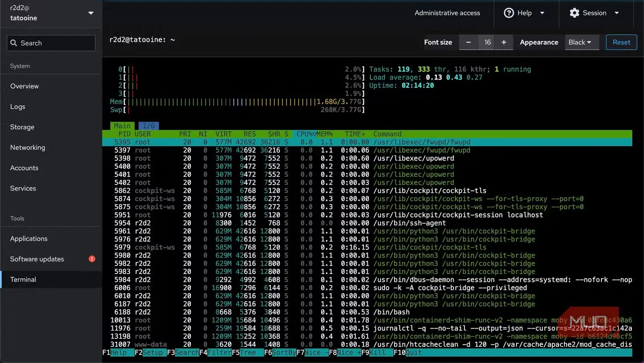
Task: Sort by TIME+ column header
Action: click(x=355, y=134)
